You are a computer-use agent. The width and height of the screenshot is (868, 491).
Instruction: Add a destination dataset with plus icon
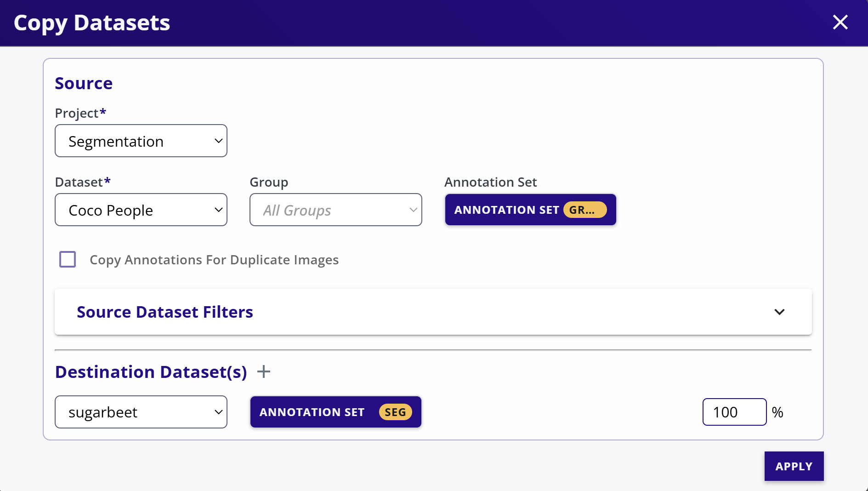264,371
